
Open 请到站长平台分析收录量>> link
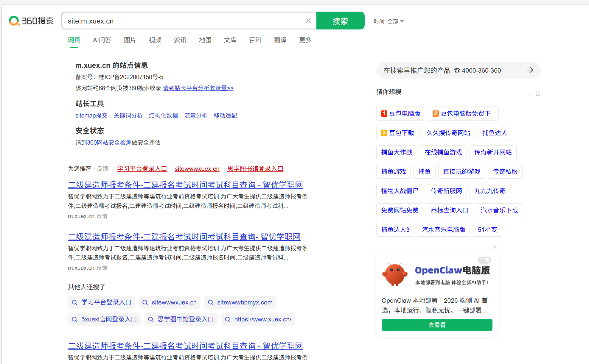point(198,88)
